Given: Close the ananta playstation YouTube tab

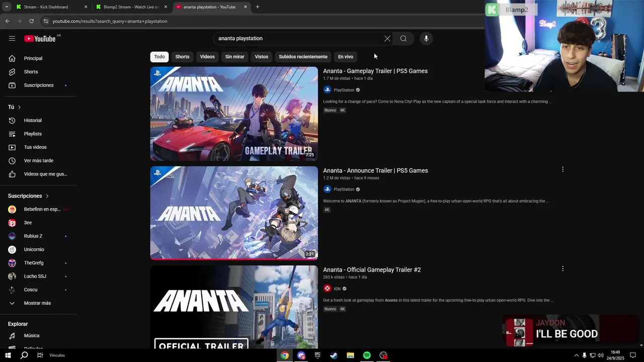Looking at the screenshot, I should point(246,7).
